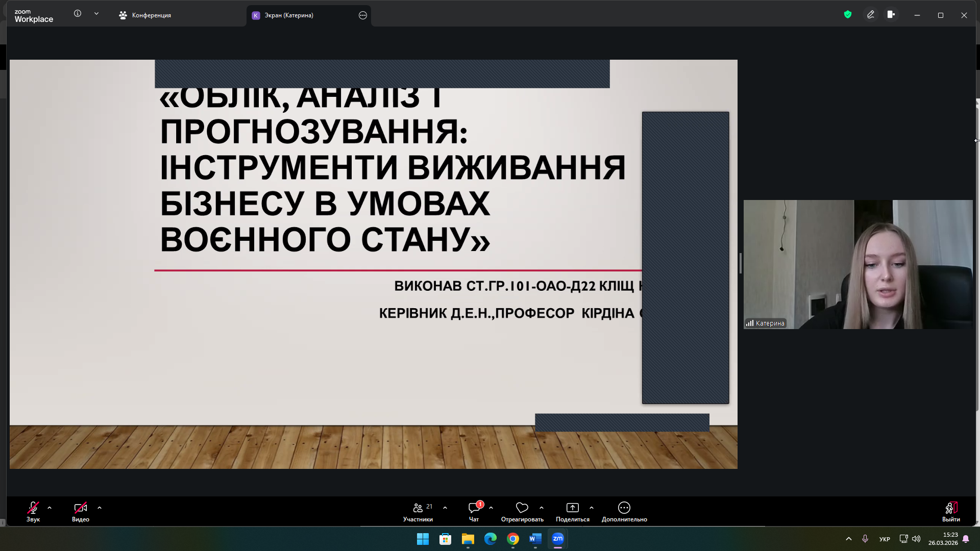Toggle the side panel layout icon
The image size is (980, 551).
coord(891,15)
